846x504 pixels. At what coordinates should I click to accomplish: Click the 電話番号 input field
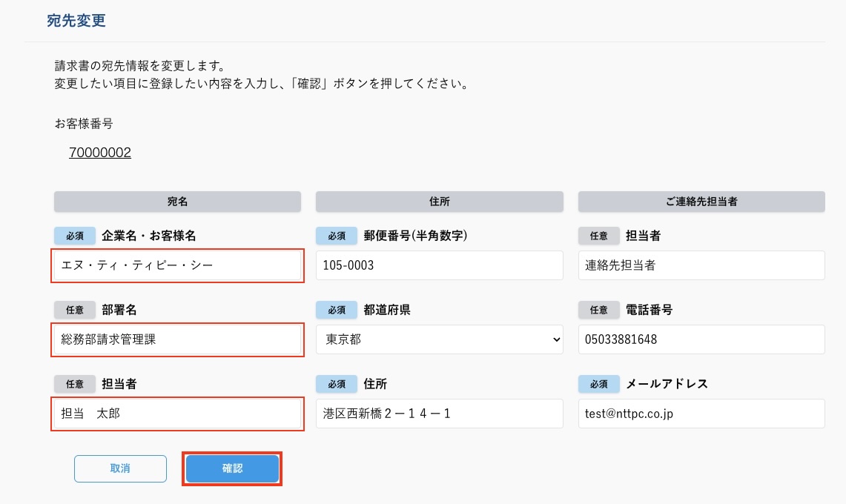(701, 339)
